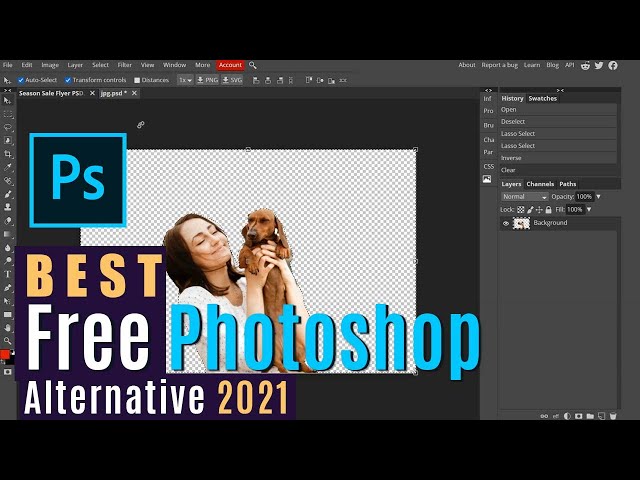This screenshot has height=480, width=640.
Task: Open the image panel icon below CSS
Action: (487, 179)
